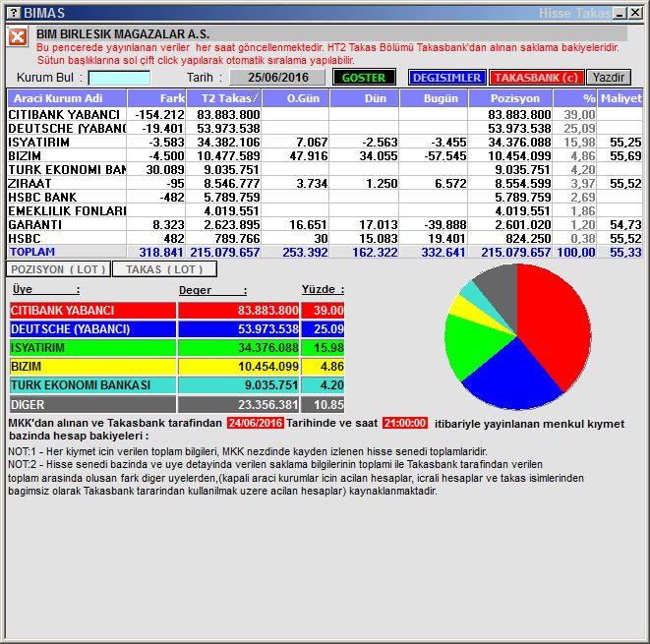The image size is (650, 644).
Task: Select EMEKLILIK FONLARI row in table
Action: click(325, 211)
